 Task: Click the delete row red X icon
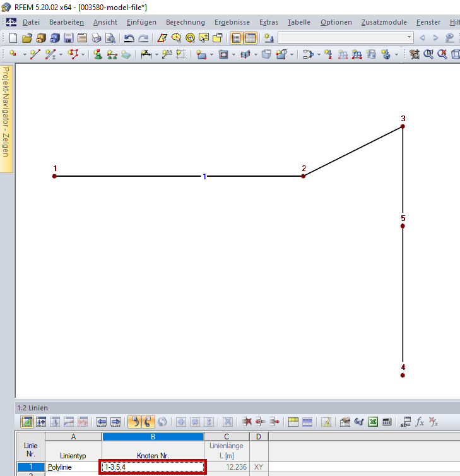tap(246, 422)
